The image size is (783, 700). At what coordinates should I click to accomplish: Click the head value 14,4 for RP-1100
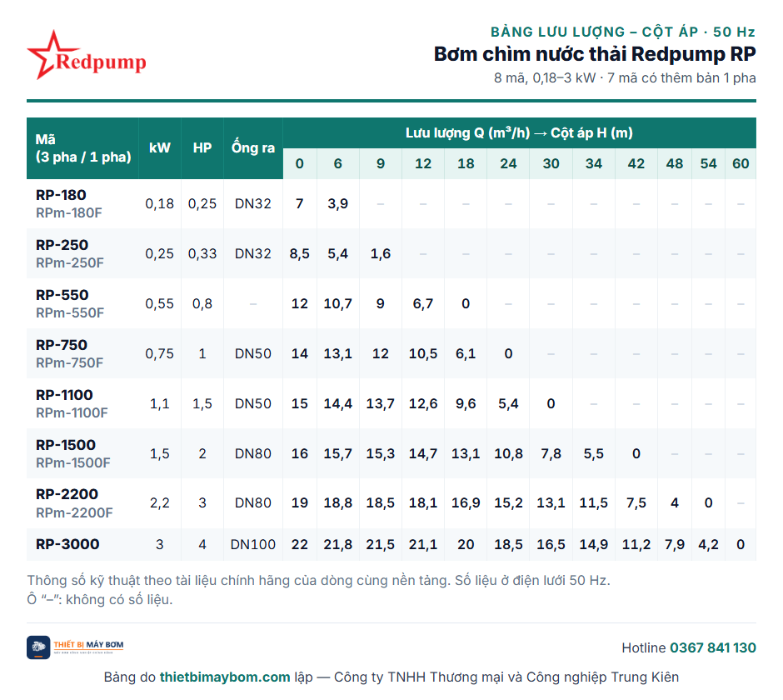pos(338,403)
